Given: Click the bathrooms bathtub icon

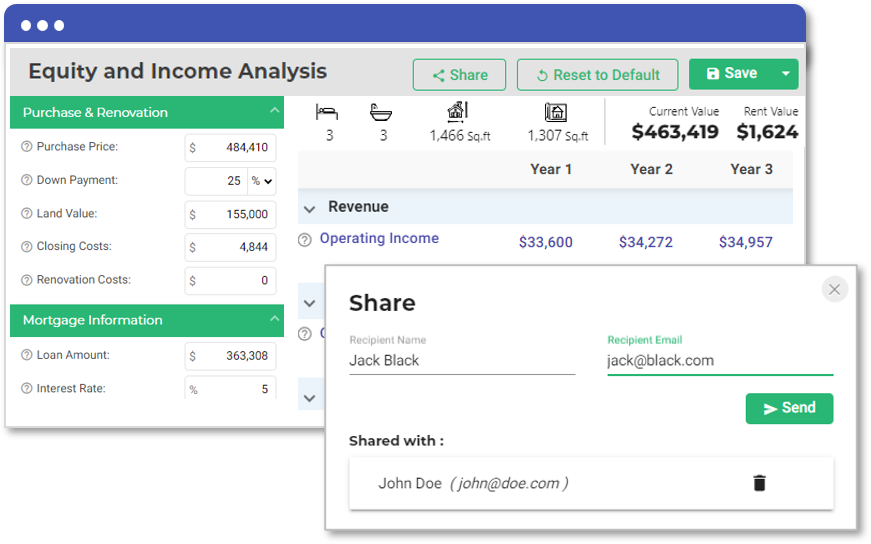Looking at the screenshot, I should click(381, 112).
